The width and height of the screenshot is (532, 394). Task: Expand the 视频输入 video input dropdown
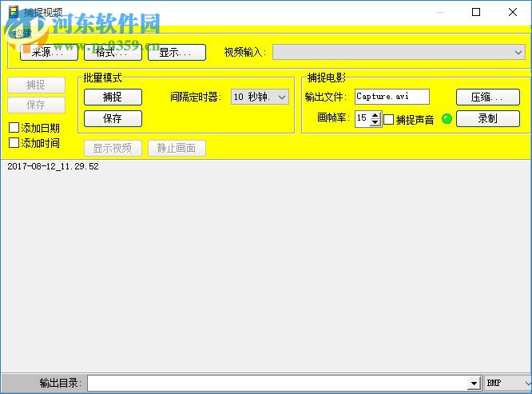pyautogui.click(x=518, y=53)
